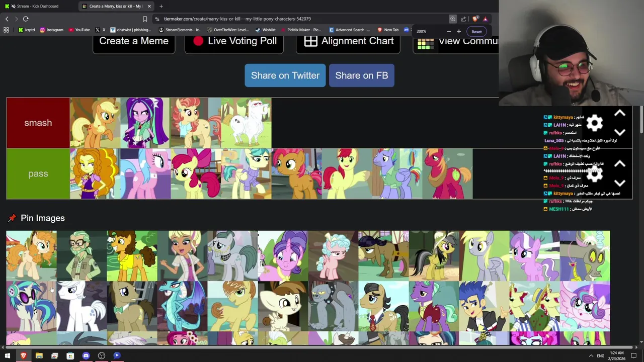This screenshot has height=362, width=644.
Task: Go back using browser back arrow
Action: pos(7,19)
